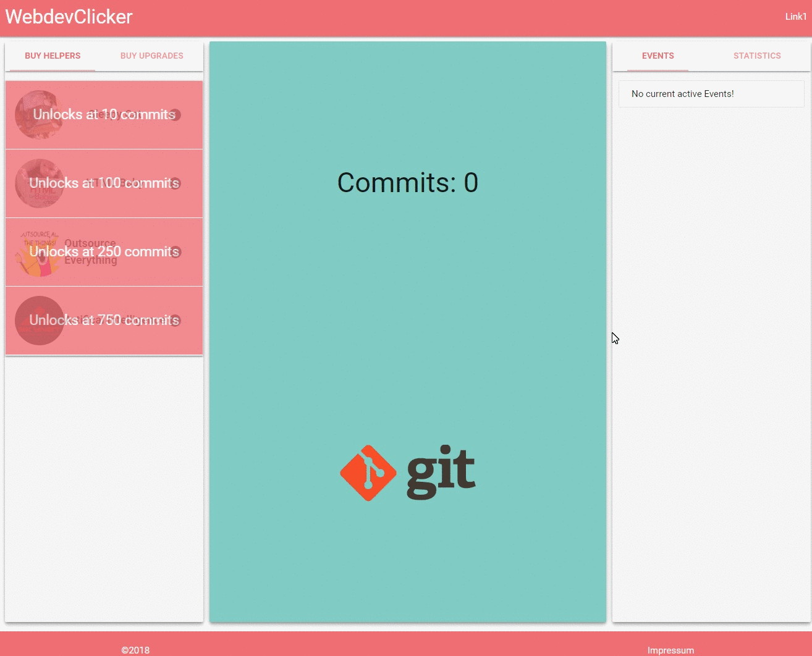
Task: Click the ©2018 footer text
Action: (135, 650)
